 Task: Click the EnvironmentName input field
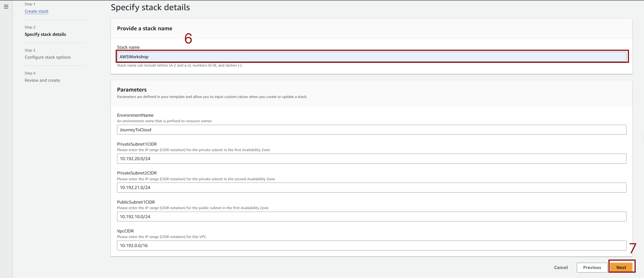click(372, 130)
